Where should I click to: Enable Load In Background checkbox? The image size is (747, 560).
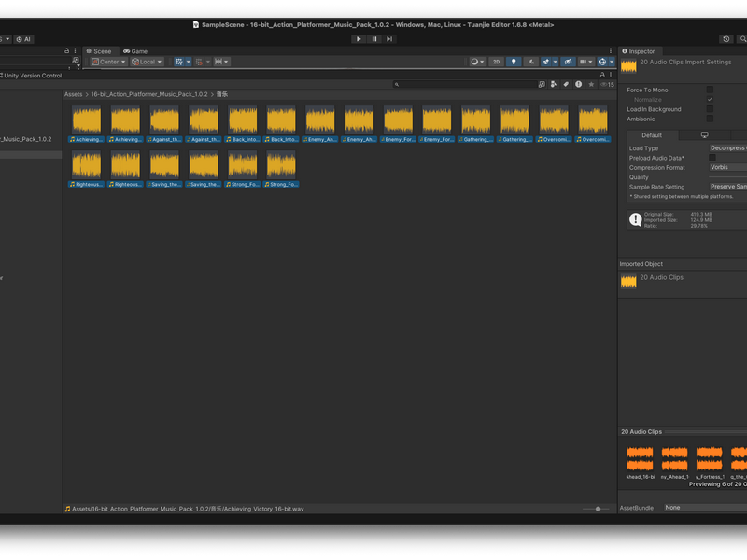pyautogui.click(x=710, y=109)
